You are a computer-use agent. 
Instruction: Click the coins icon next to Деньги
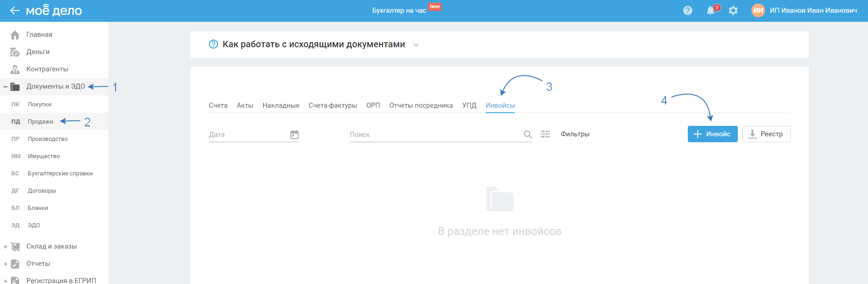click(15, 52)
